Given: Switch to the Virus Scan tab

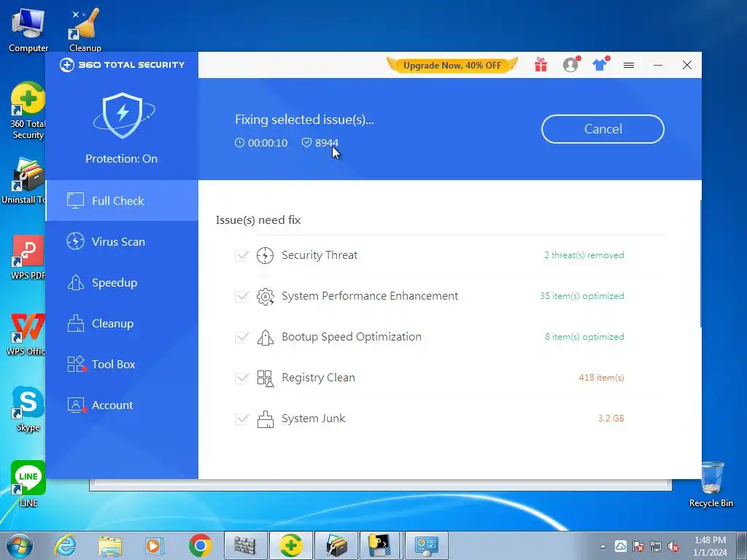Looking at the screenshot, I should pyautogui.click(x=122, y=241).
